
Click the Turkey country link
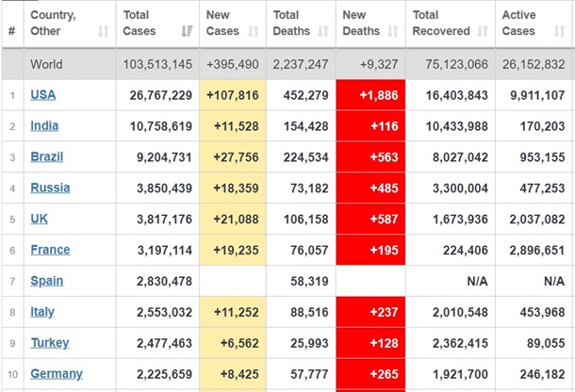[x=50, y=343]
